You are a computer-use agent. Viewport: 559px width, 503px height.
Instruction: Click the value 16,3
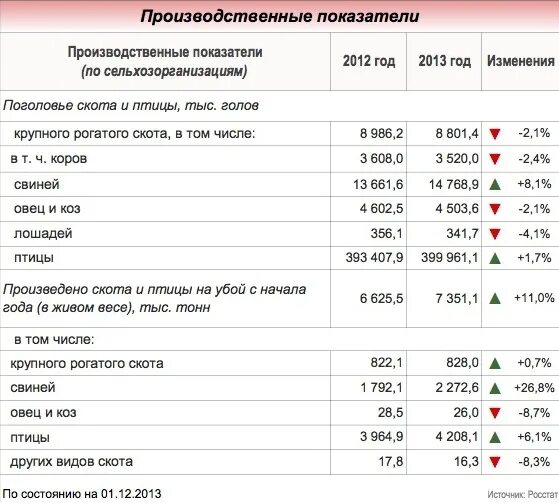(466, 462)
